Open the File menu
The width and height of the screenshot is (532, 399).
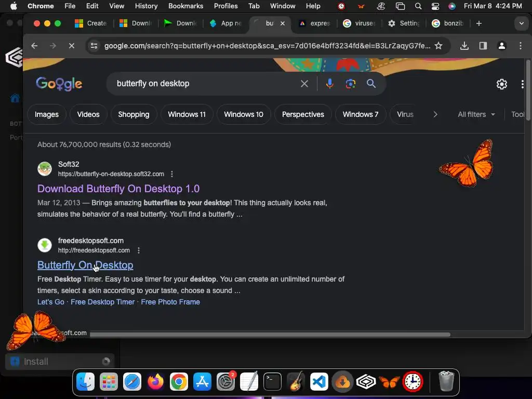[70, 6]
